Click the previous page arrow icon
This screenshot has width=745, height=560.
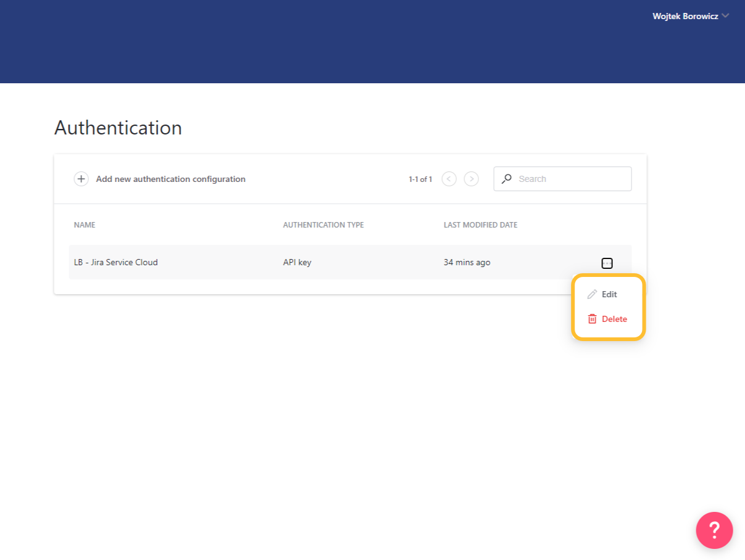point(449,178)
